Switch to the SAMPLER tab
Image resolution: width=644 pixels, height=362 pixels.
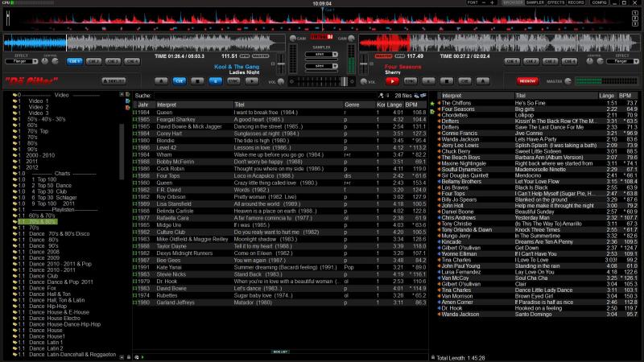pos(535,2)
